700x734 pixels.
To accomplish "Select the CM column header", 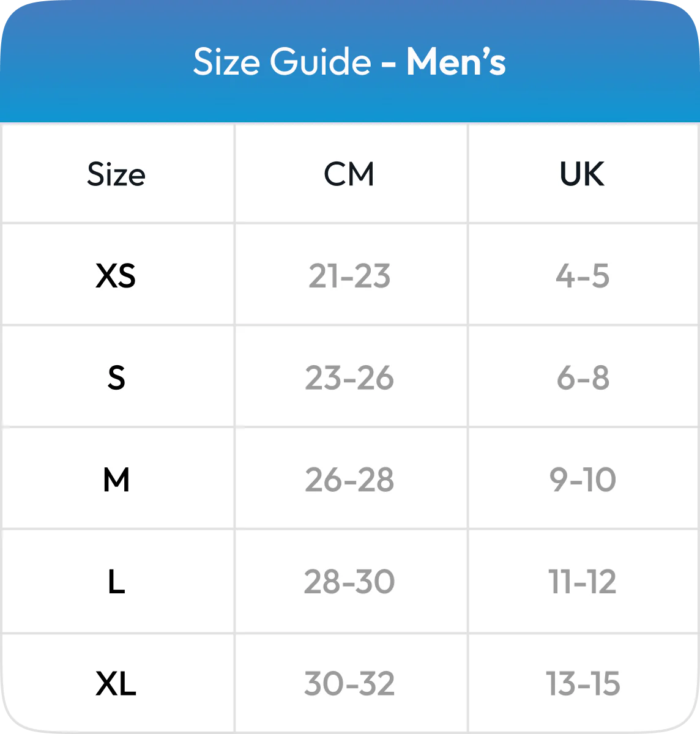I will pyautogui.click(x=349, y=174).
